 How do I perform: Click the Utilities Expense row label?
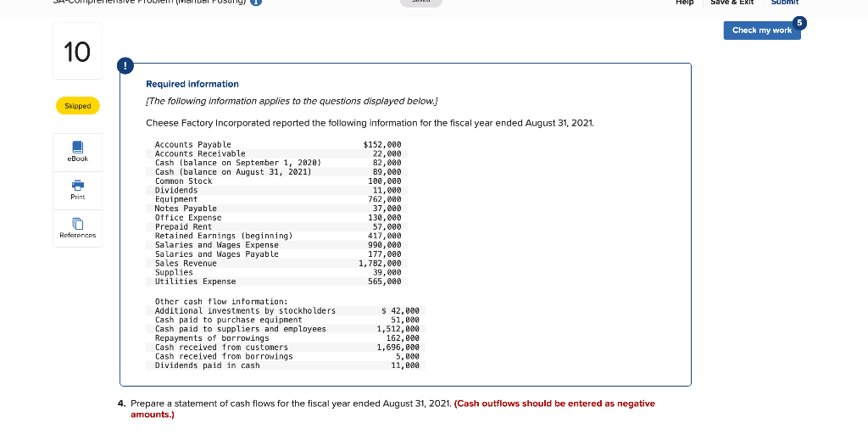(195, 281)
